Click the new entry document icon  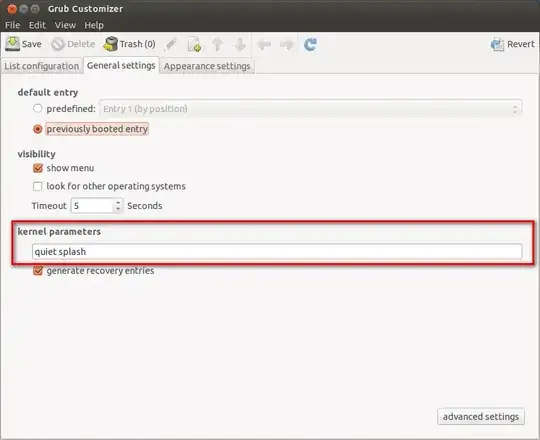coord(194,44)
